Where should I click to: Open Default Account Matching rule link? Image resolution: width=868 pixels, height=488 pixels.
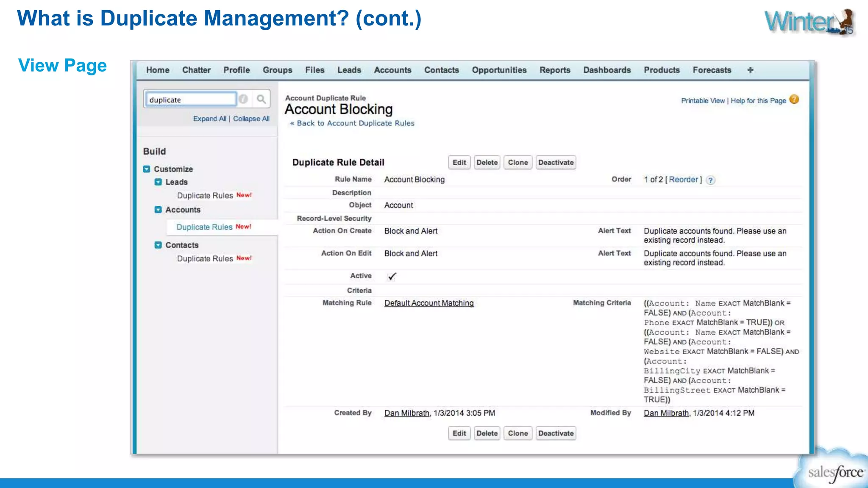(x=429, y=303)
